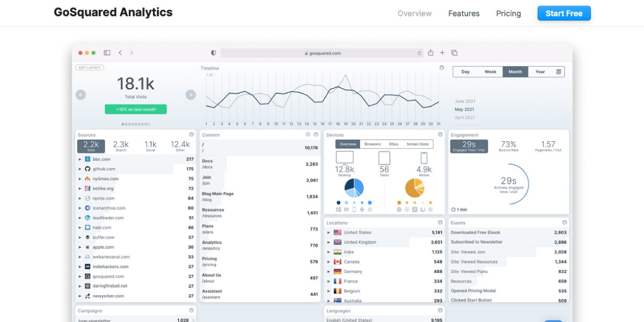The height and width of the screenshot is (322, 644).
Task: Select the Mobile phone icon
Action: click(424, 158)
